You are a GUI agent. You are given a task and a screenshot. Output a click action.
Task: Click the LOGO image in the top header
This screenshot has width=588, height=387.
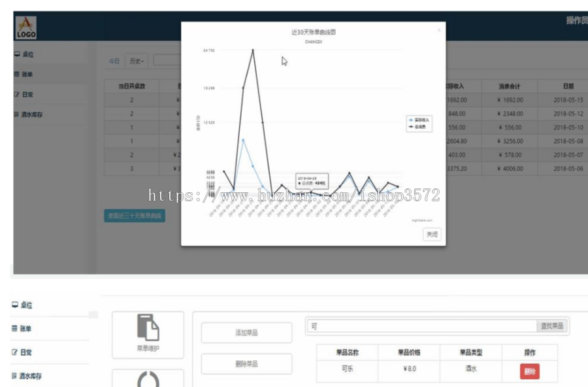click(x=26, y=27)
